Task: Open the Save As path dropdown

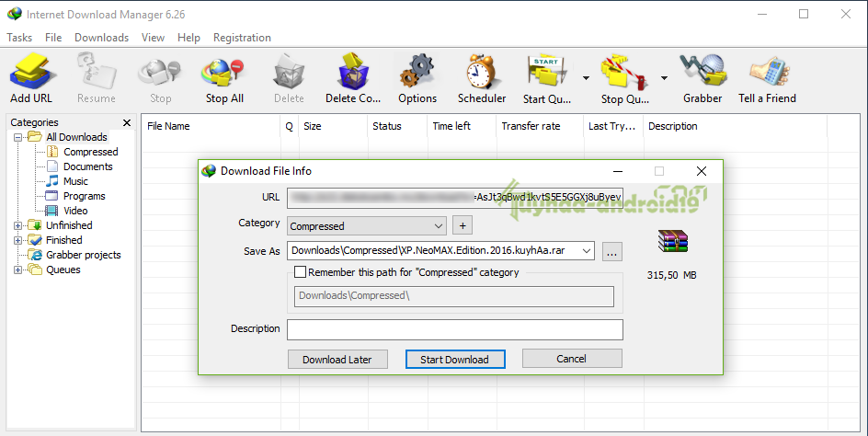Action: [587, 251]
